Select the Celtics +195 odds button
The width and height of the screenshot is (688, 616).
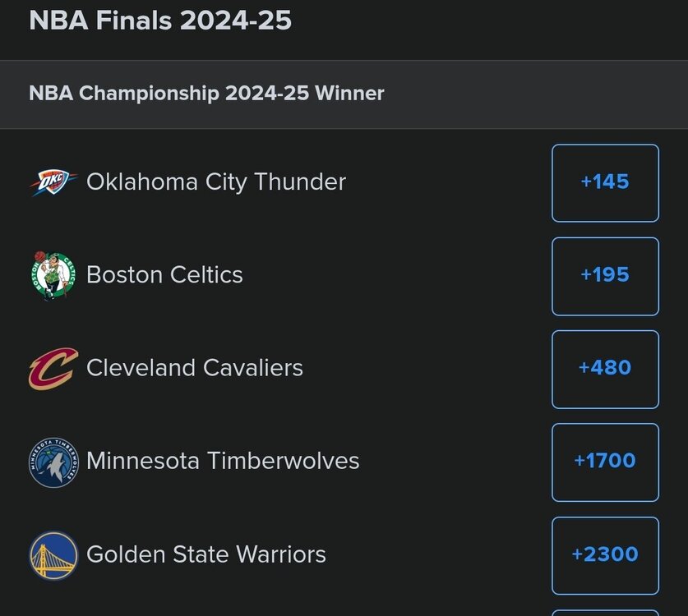click(x=605, y=275)
